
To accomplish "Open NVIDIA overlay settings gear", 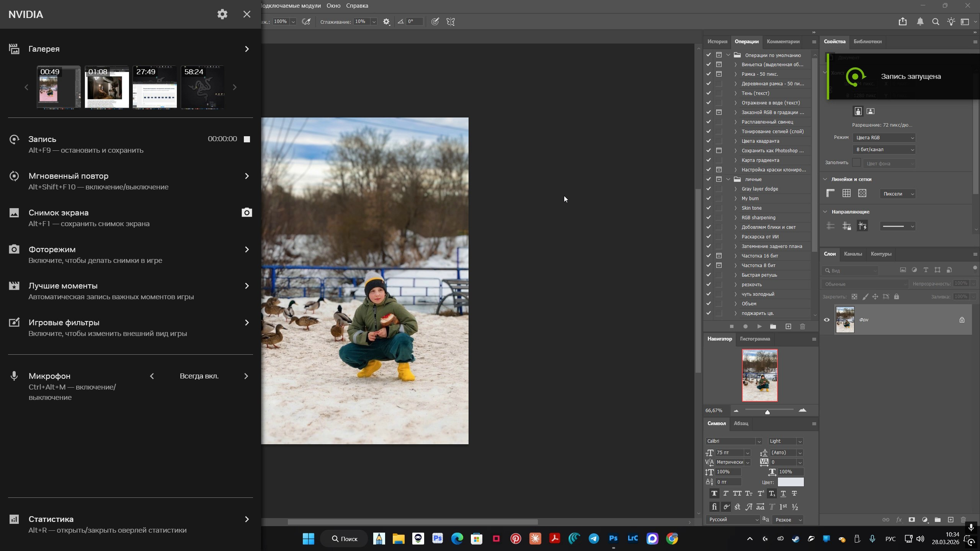I will [x=222, y=15].
